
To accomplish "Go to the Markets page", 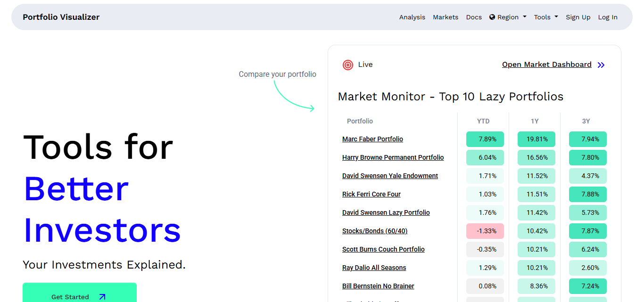I will 446,17.
